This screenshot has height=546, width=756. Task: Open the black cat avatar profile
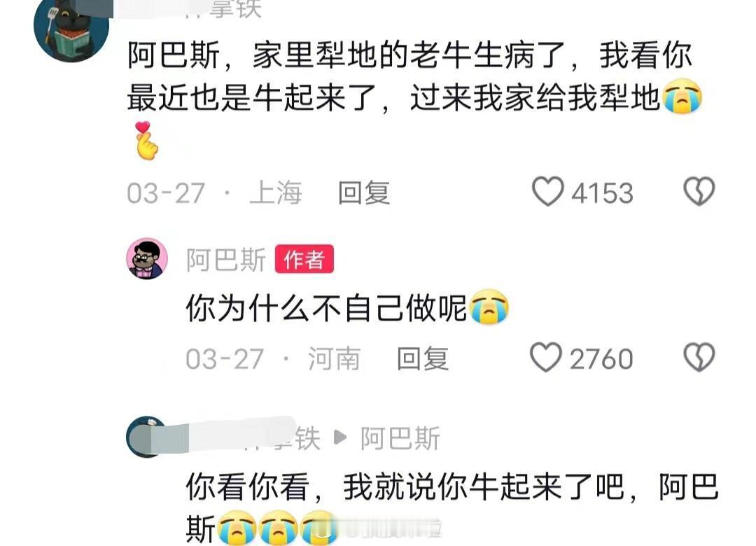[71, 29]
